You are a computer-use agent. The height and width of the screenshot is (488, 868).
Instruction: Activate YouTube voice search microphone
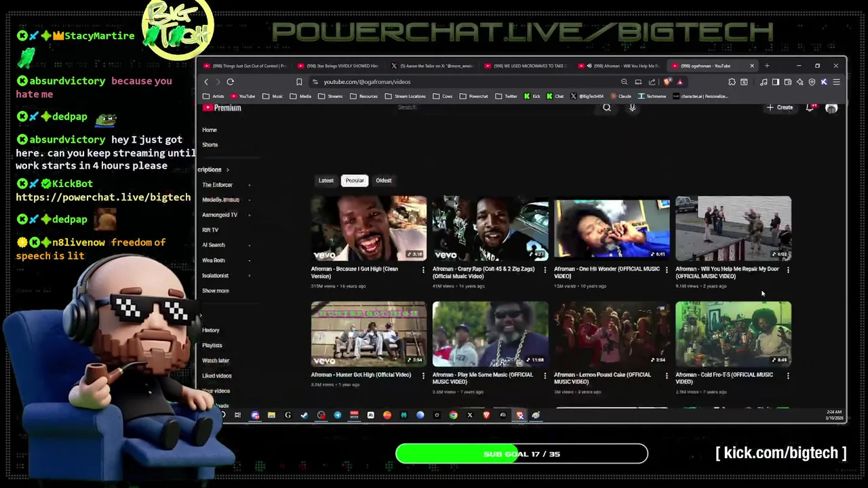(632, 107)
